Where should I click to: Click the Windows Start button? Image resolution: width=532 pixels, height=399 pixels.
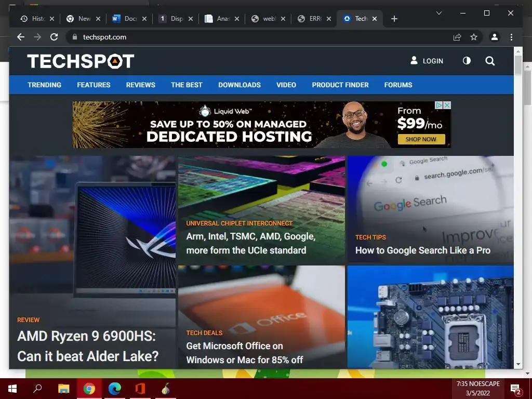[x=12, y=389]
